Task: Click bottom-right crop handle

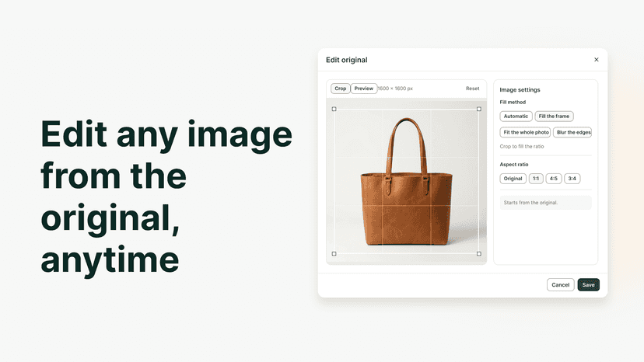Action: point(479,254)
